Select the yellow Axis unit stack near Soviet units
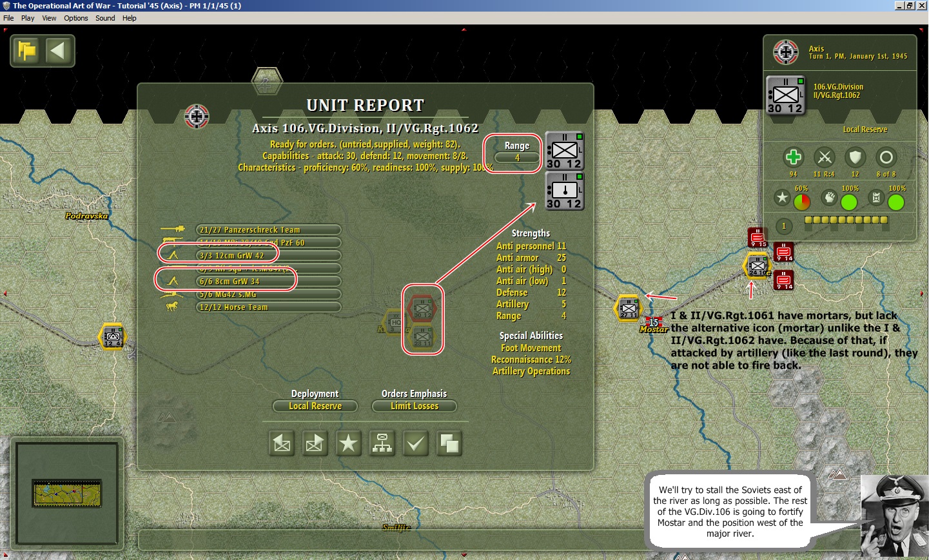Screen dimensions: 929x560 (758, 266)
